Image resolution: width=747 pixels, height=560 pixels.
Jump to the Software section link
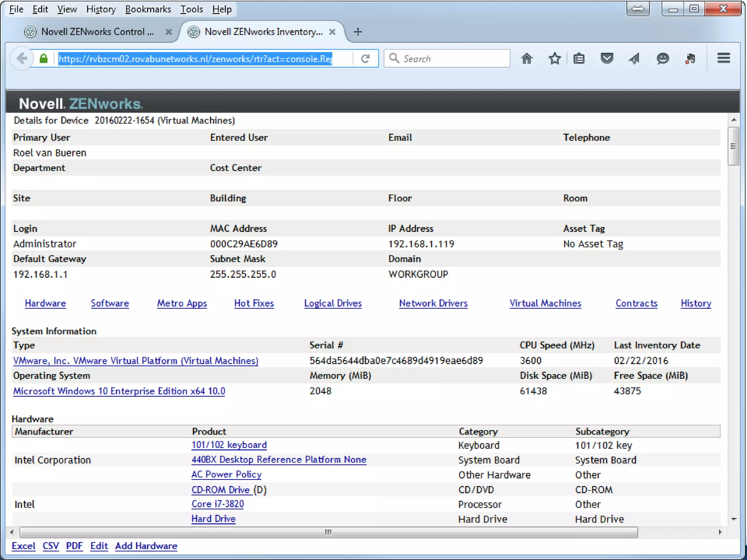point(110,303)
